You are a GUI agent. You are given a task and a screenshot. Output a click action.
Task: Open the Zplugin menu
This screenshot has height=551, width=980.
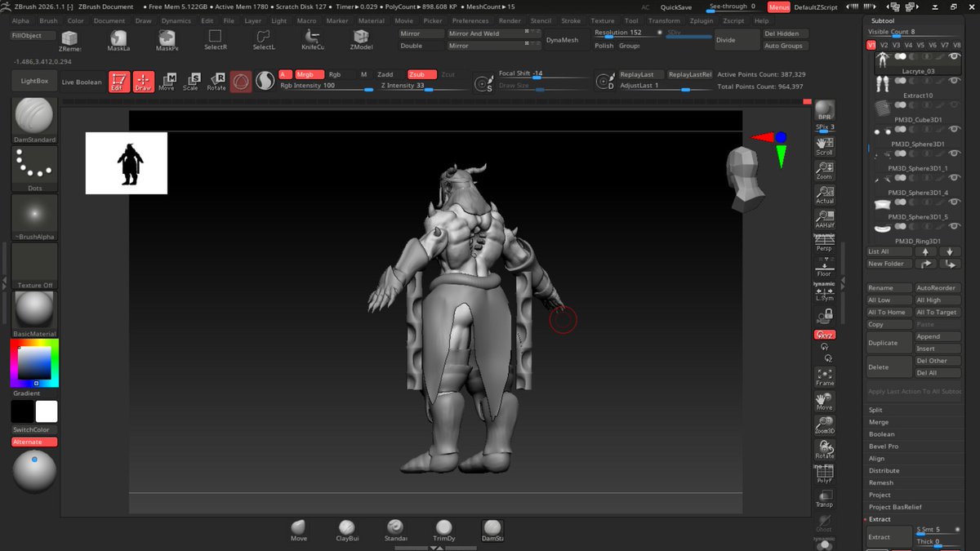(x=701, y=20)
